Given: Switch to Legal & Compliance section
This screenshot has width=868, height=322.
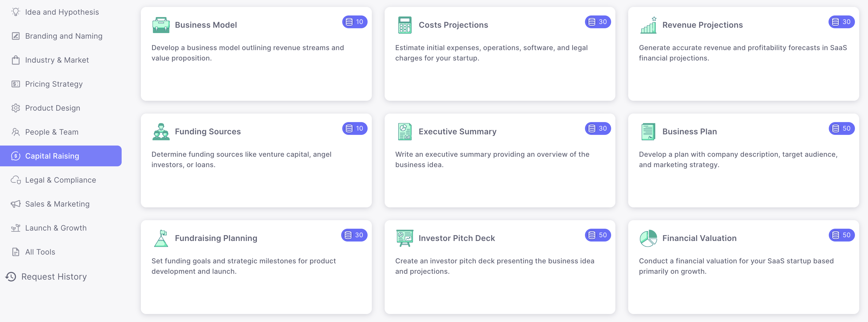Looking at the screenshot, I should coord(60,180).
